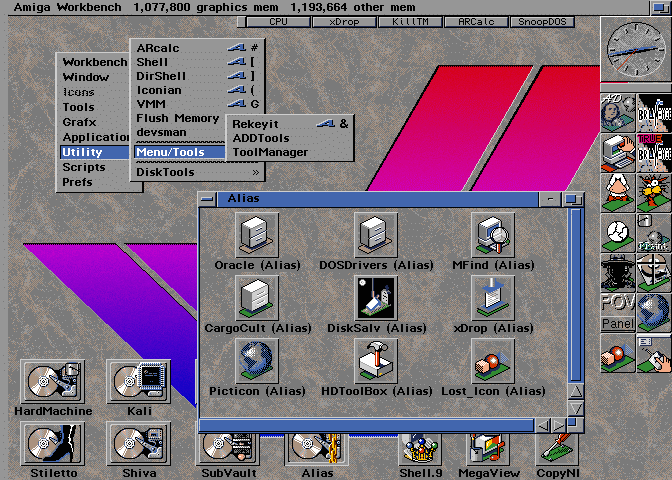Open the Window menu entry
Viewport: 672px width, 480px height.
point(94,77)
